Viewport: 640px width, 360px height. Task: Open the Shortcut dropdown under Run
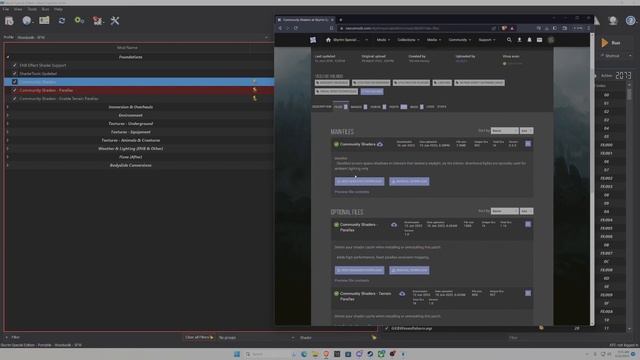616,56
